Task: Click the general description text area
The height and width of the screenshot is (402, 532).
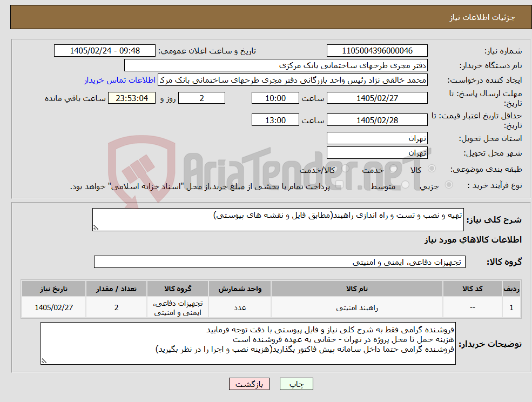Action: click(x=278, y=220)
